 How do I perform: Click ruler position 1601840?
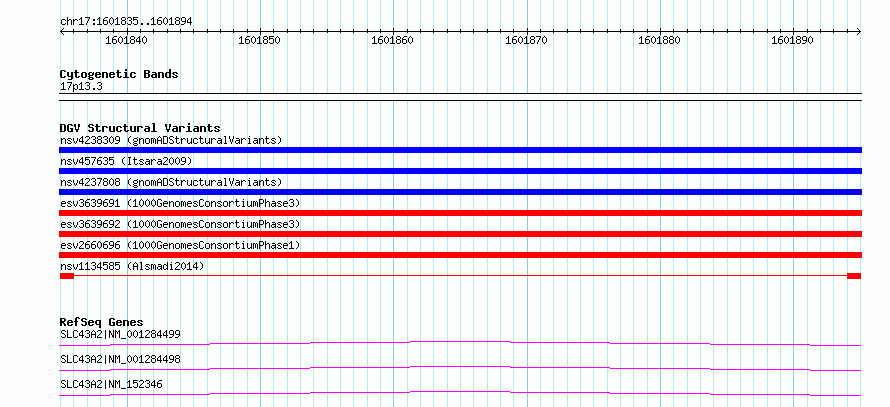tap(126, 40)
